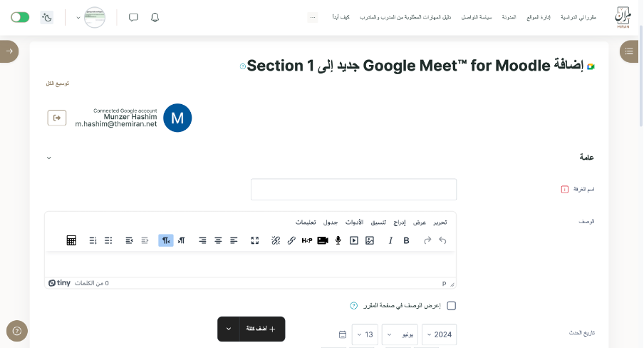This screenshot has width=644, height=348.
Task: Insert H5P content via H-P icon
Action: [x=307, y=240]
